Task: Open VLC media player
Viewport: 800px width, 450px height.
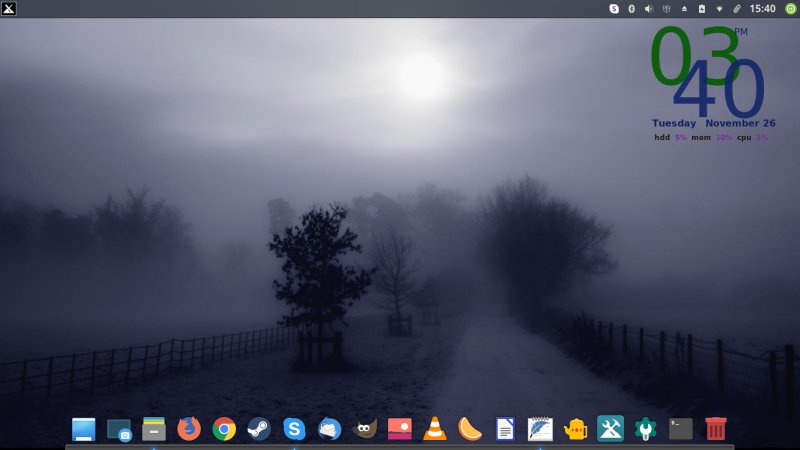Action: tap(435, 429)
